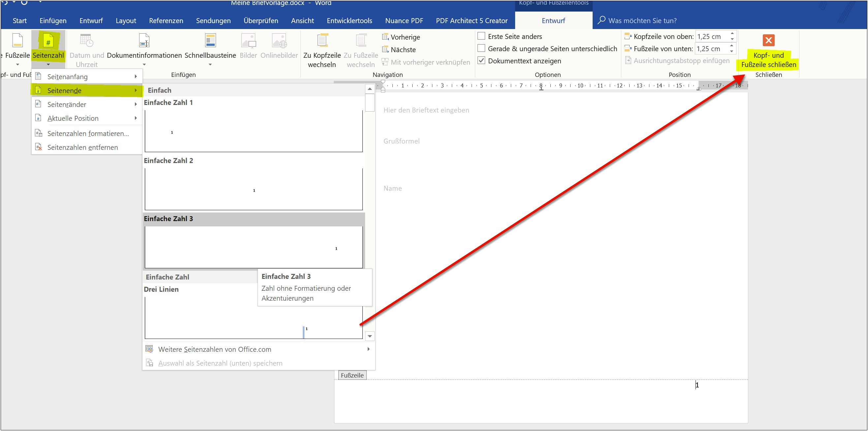Screen dimensions: 868x431
Task: Insert Onlinebilder
Action: point(279,47)
